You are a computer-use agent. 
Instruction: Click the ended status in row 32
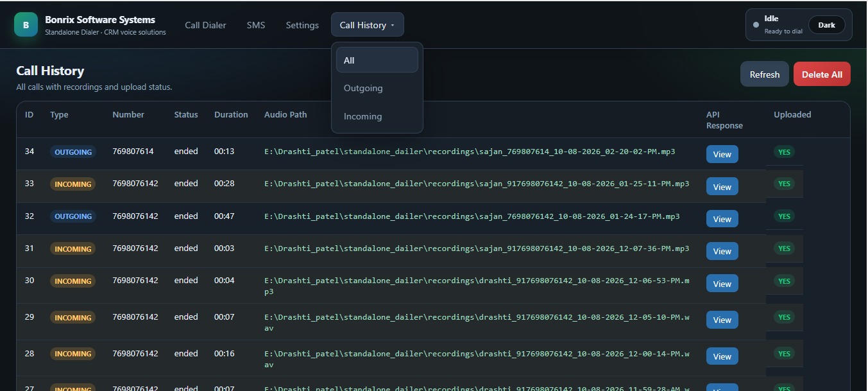[186, 216]
